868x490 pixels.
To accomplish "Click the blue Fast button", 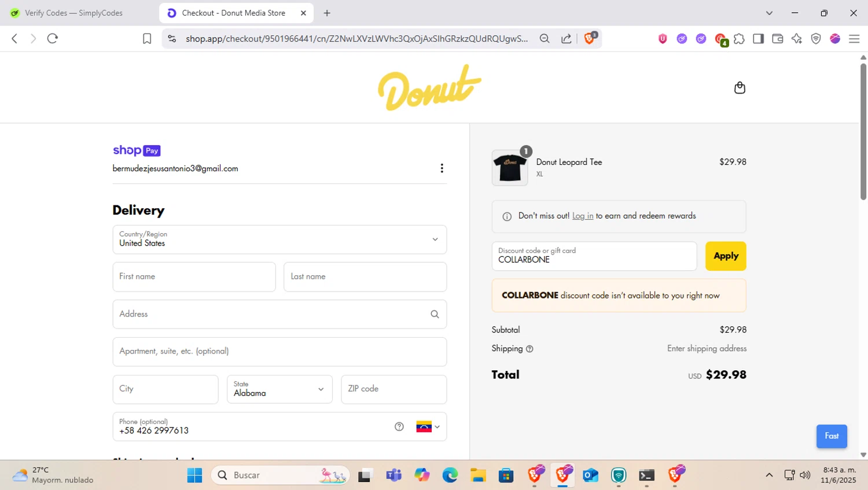I will click(832, 436).
